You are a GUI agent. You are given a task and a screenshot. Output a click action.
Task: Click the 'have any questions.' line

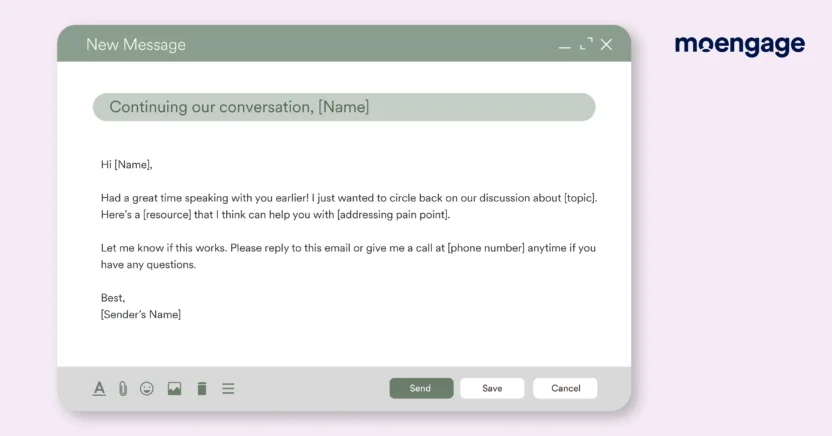(149, 265)
